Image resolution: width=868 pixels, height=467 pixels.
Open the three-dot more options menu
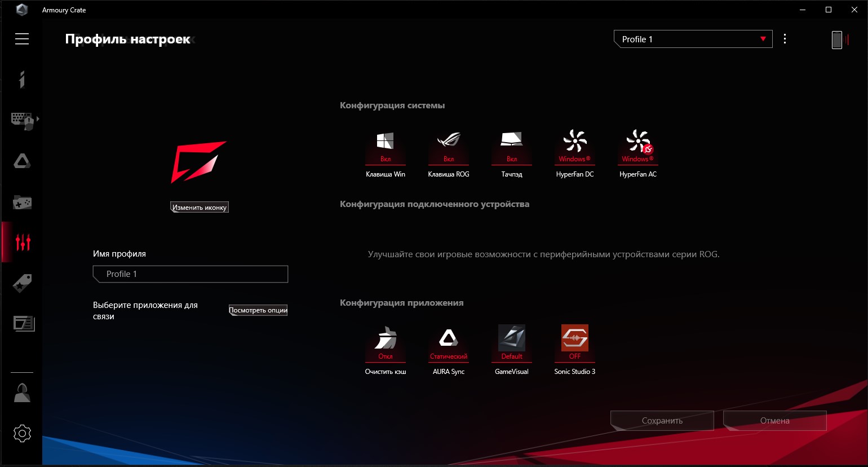(785, 39)
